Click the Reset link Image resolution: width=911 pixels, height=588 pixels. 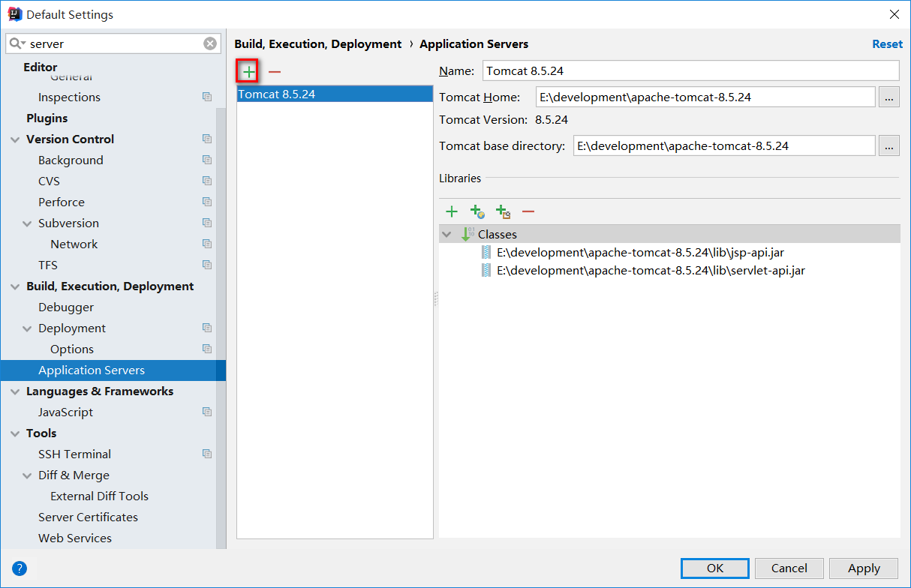tap(887, 44)
